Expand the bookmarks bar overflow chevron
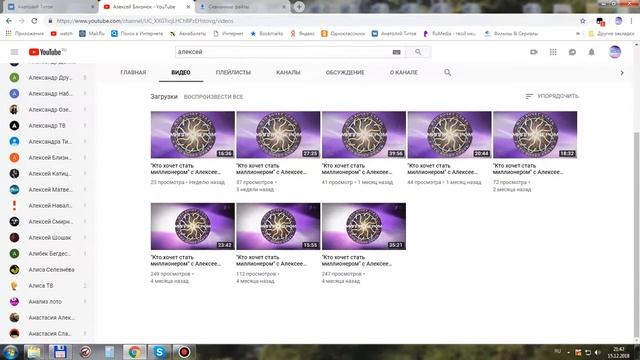This screenshot has width=640, height=360. pos(578,34)
